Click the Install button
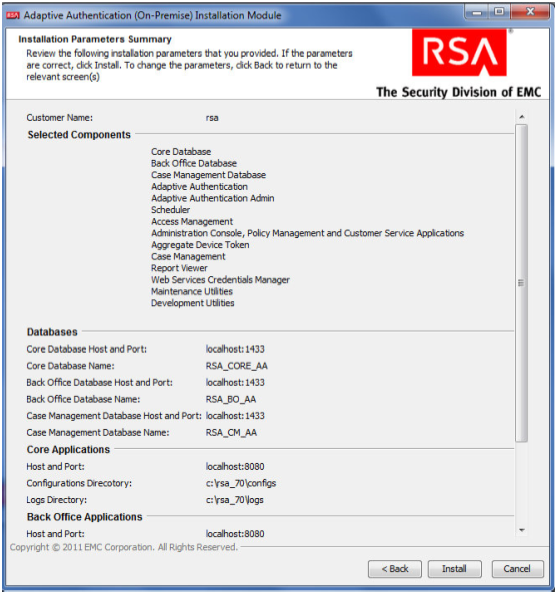Viewport: 556px width, 592px height. click(454, 569)
